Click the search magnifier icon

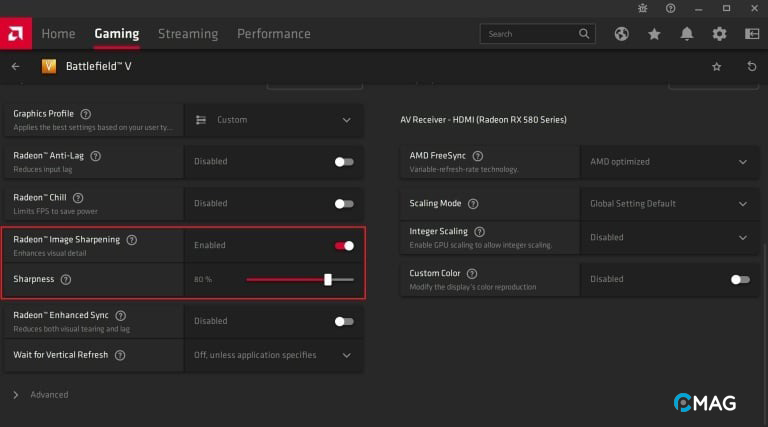click(x=584, y=34)
